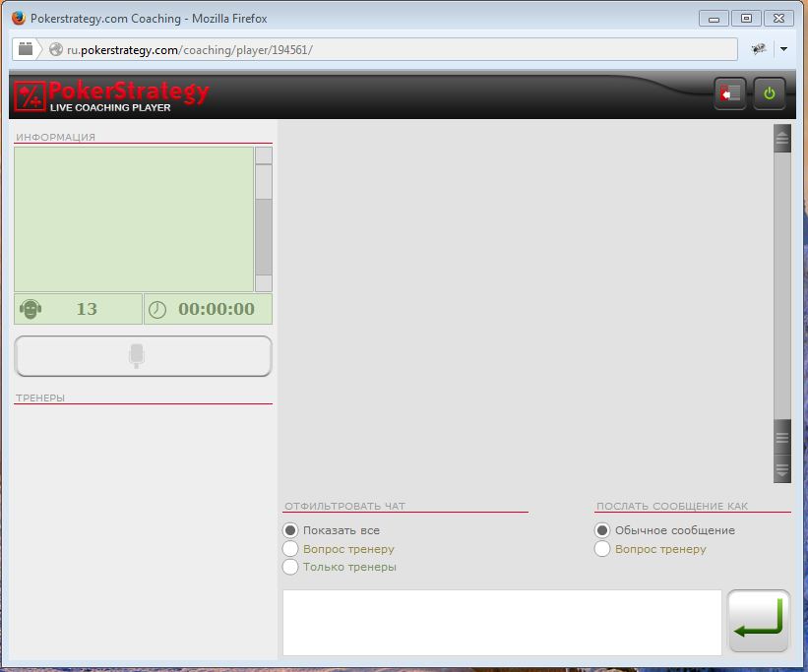Minimize the Firefox window
This screenshot has width=808, height=672.
(x=714, y=19)
